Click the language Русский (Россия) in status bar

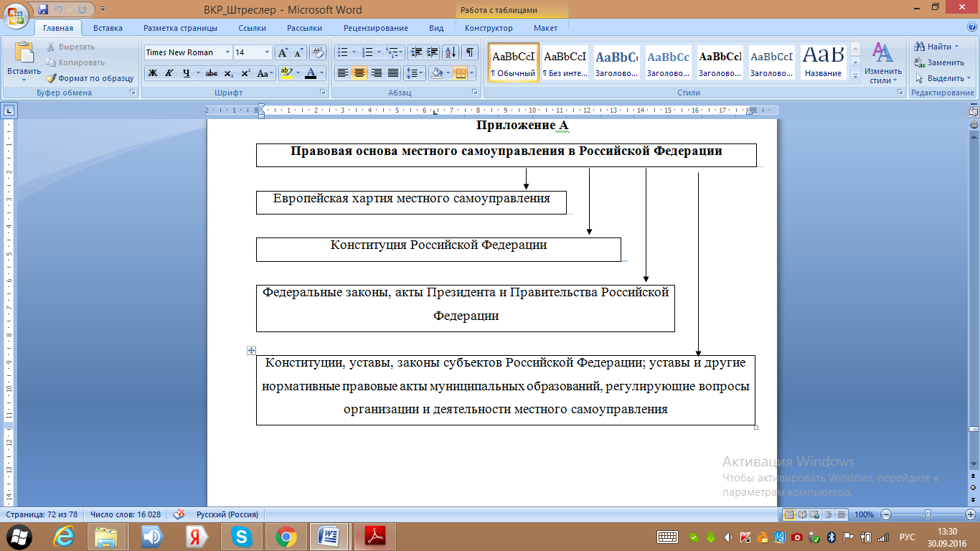coord(227,514)
